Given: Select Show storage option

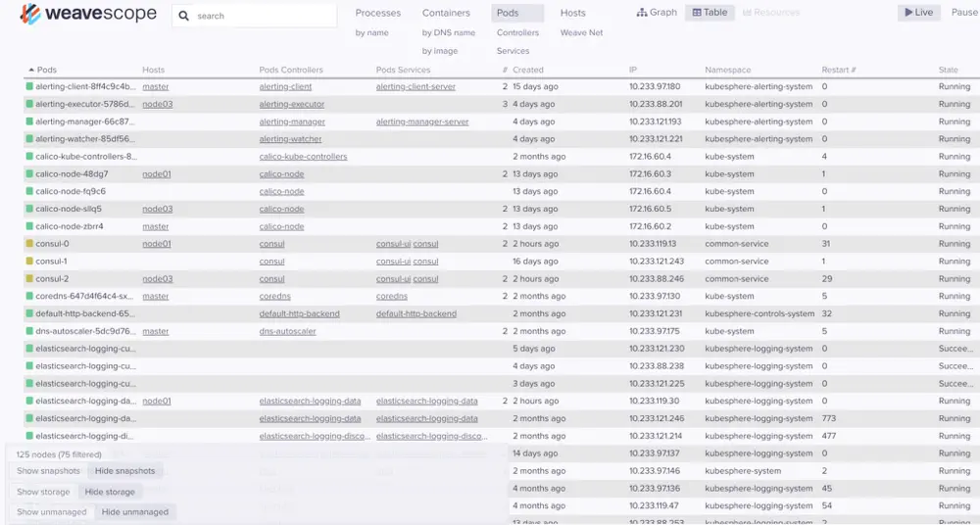Looking at the screenshot, I should (x=43, y=492).
